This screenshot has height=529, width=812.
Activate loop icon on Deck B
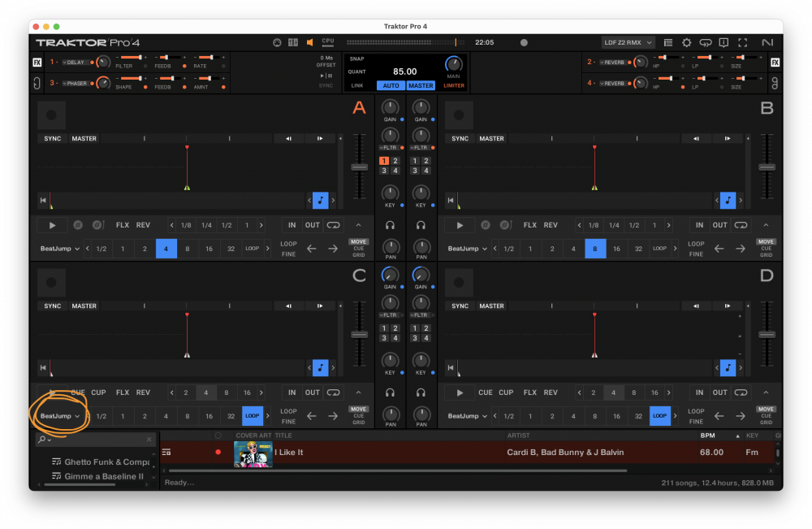click(x=741, y=225)
